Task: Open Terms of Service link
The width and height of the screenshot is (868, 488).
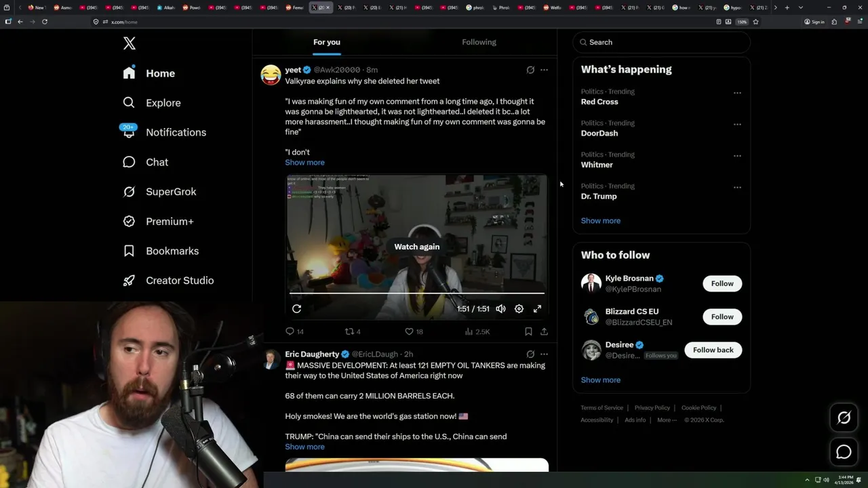Action: click(602, 408)
